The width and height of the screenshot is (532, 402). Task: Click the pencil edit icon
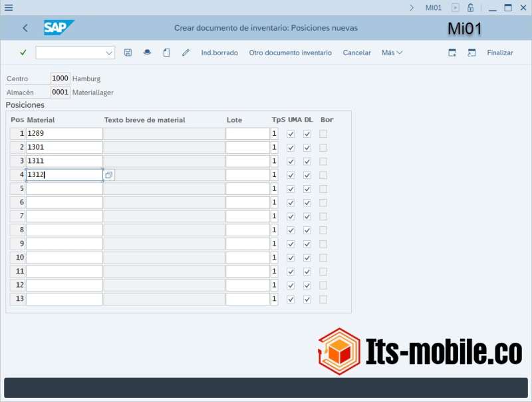pos(186,53)
